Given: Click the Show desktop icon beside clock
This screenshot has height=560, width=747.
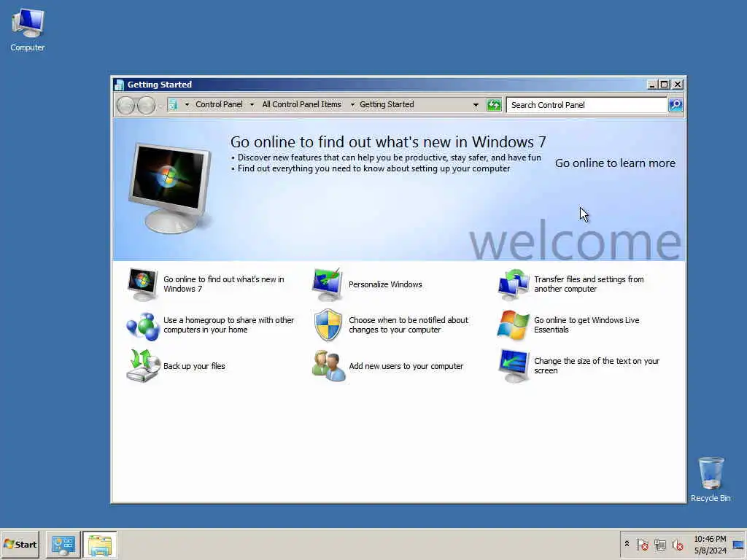Looking at the screenshot, I should [738, 545].
